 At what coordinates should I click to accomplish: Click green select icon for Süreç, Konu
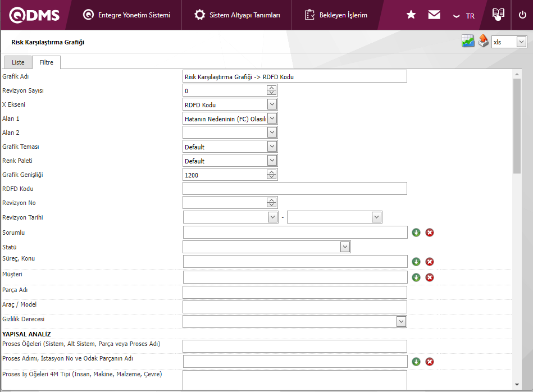coord(416,262)
